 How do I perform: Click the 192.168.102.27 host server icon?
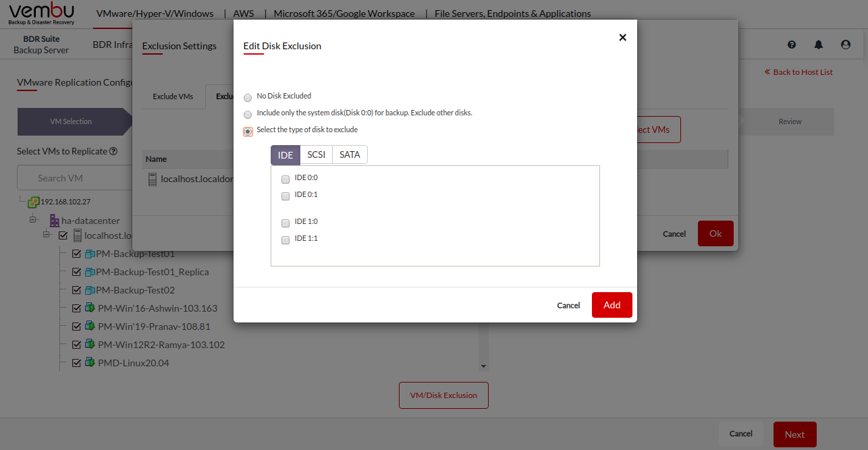pyautogui.click(x=33, y=202)
